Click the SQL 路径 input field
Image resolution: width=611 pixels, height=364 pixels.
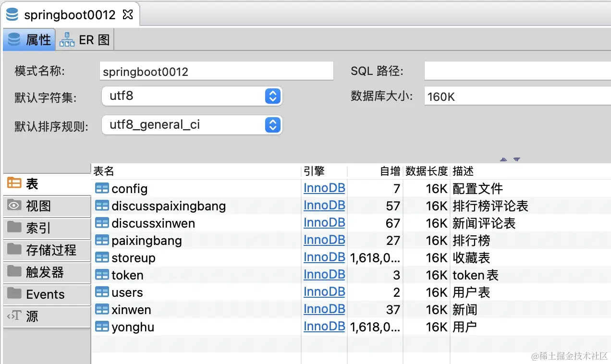pos(517,71)
